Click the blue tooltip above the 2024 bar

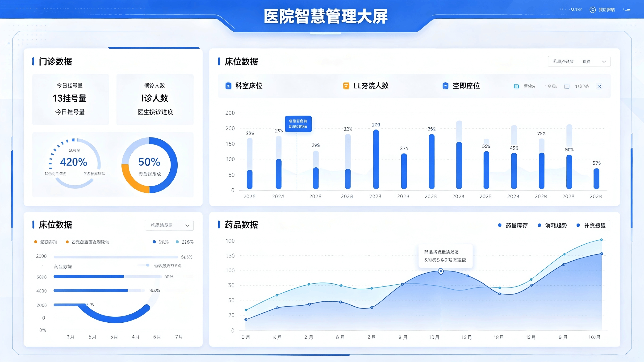click(x=298, y=124)
